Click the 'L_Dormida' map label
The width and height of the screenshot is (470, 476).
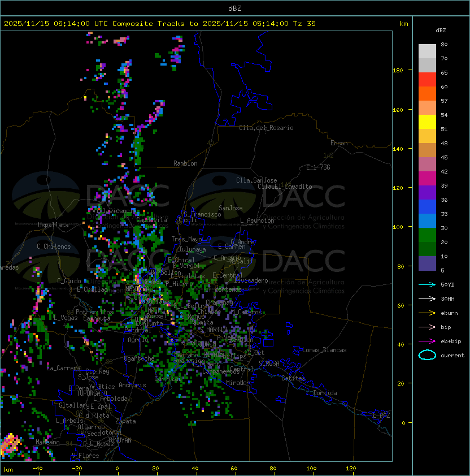coord(321,393)
